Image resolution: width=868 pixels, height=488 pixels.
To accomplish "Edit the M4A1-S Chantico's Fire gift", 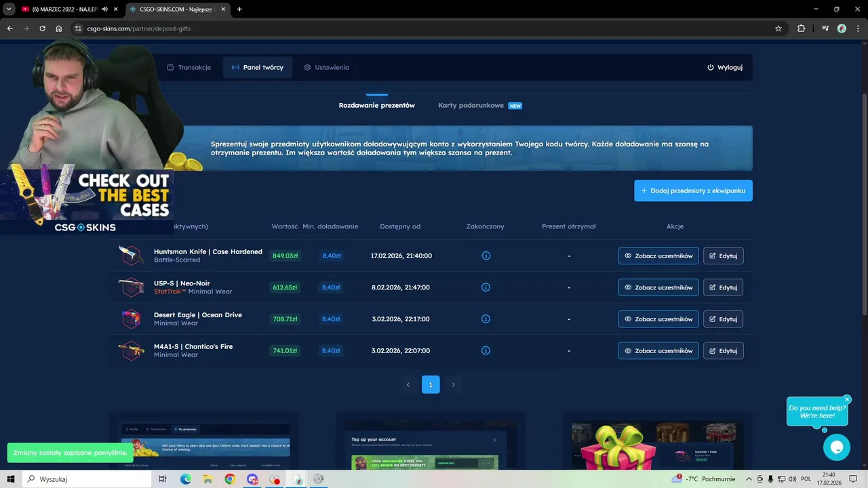I will pyautogui.click(x=723, y=350).
